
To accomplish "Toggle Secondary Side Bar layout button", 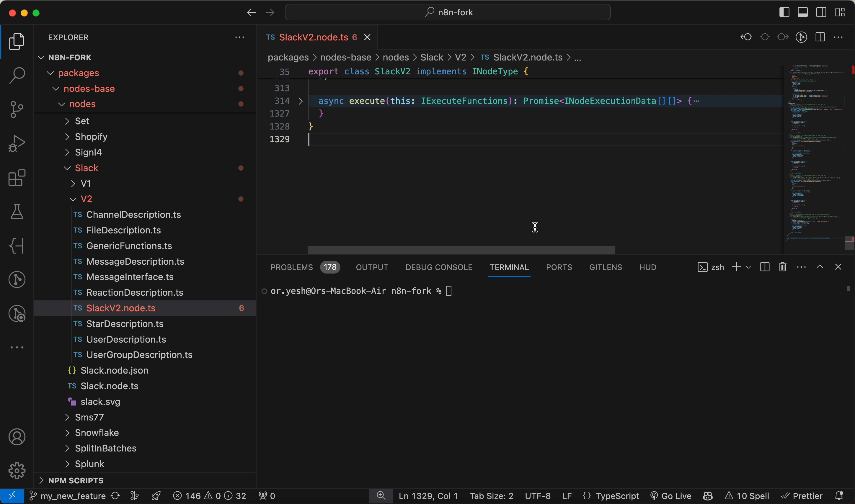I will click(821, 12).
